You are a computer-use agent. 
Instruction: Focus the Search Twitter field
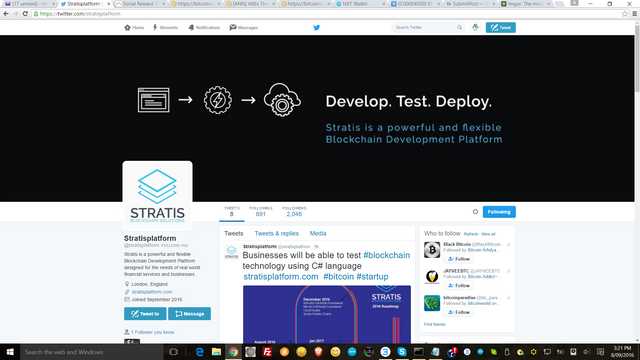tap(428, 27)
